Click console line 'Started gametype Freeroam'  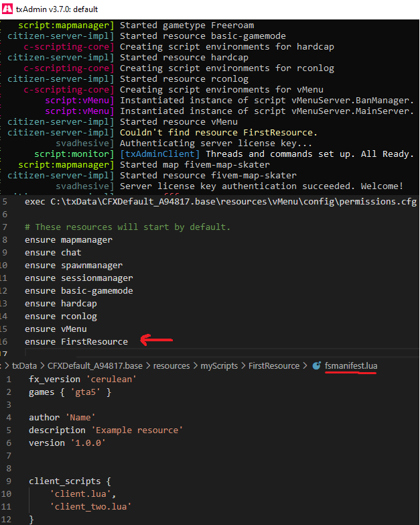(x=187, y=25)
